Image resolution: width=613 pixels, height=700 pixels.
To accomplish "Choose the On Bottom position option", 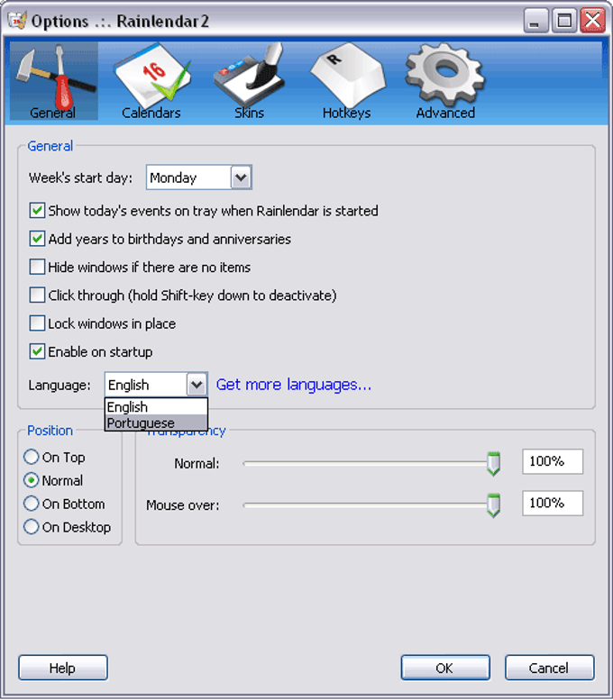I will coord(31,504).
